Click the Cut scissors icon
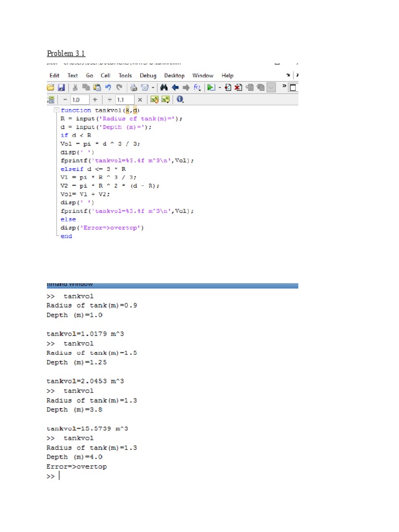Image resolution: width=399 pixels, height=532 pixels. tap(75, 88)
